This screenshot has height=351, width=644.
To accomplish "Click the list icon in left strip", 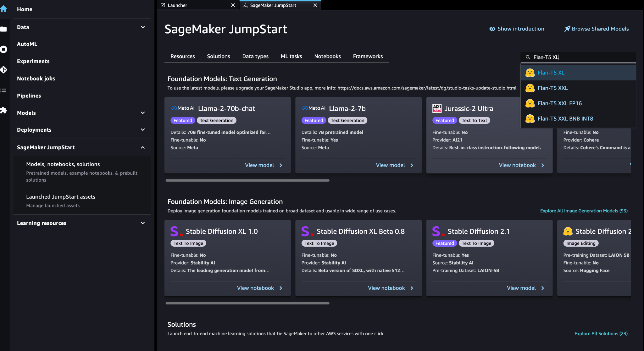I will (x=4, y=90).
